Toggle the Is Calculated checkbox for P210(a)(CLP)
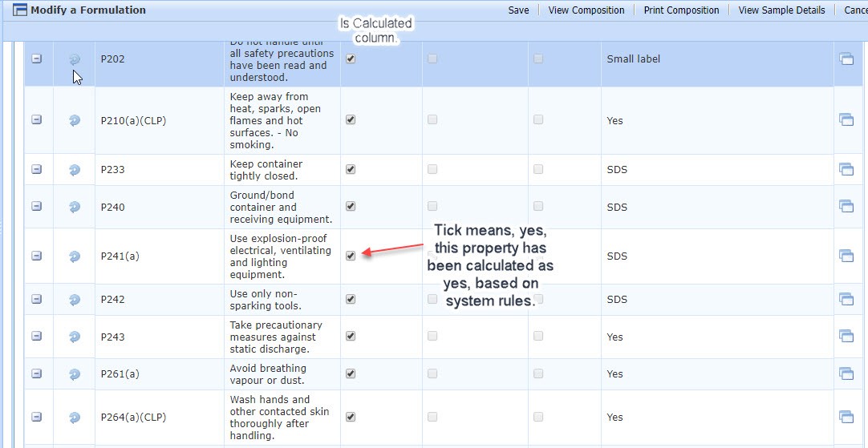868x448 pixels. click(351, 119)
